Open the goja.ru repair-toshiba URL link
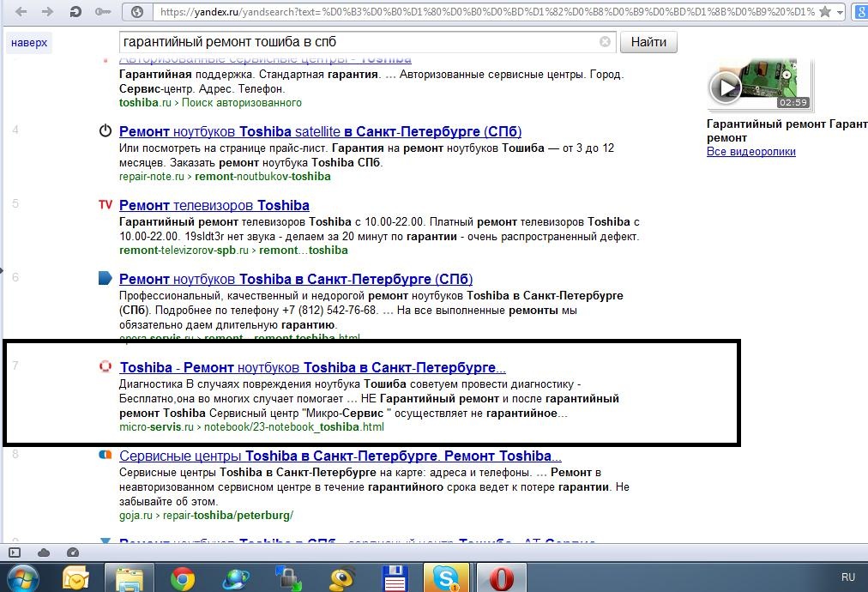 206,516
